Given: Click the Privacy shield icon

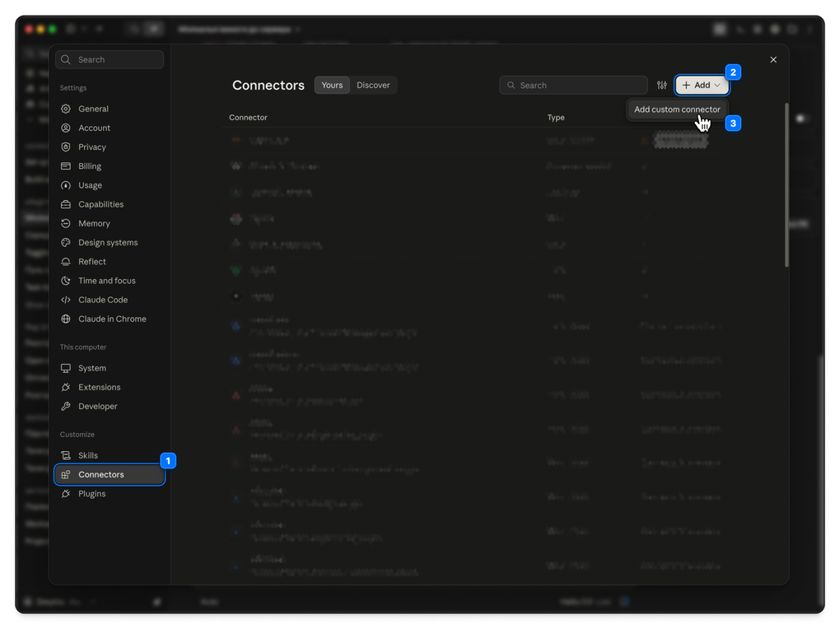Looking at the screenshot, I should point(66,147).
